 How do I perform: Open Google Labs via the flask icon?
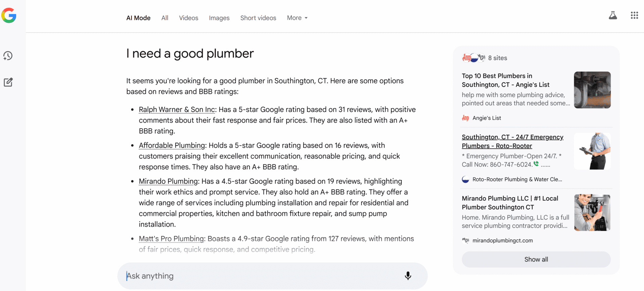613,15
